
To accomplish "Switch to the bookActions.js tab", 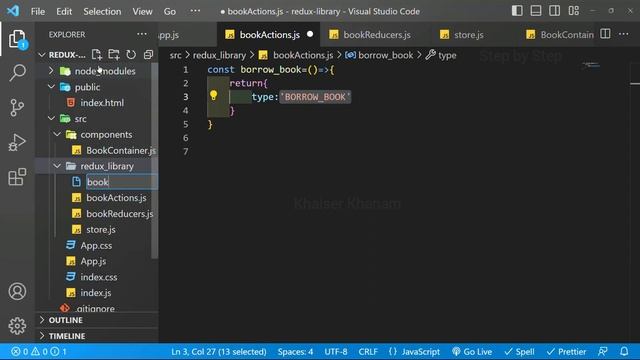I will [x=269, y=35].
